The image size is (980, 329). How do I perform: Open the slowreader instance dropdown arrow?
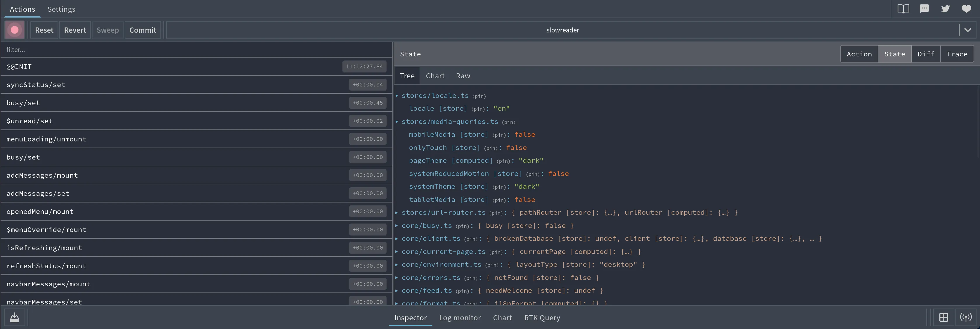[967, 30]
